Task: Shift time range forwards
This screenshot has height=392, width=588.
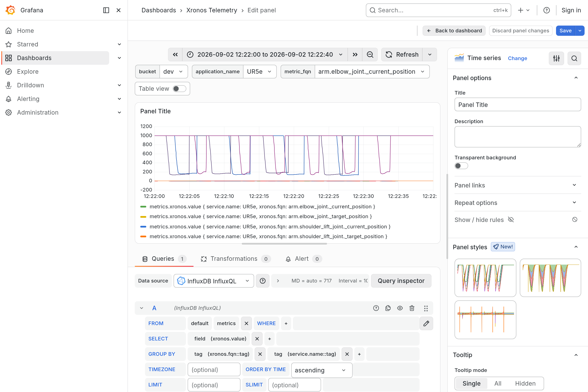Action: (355, 55)
